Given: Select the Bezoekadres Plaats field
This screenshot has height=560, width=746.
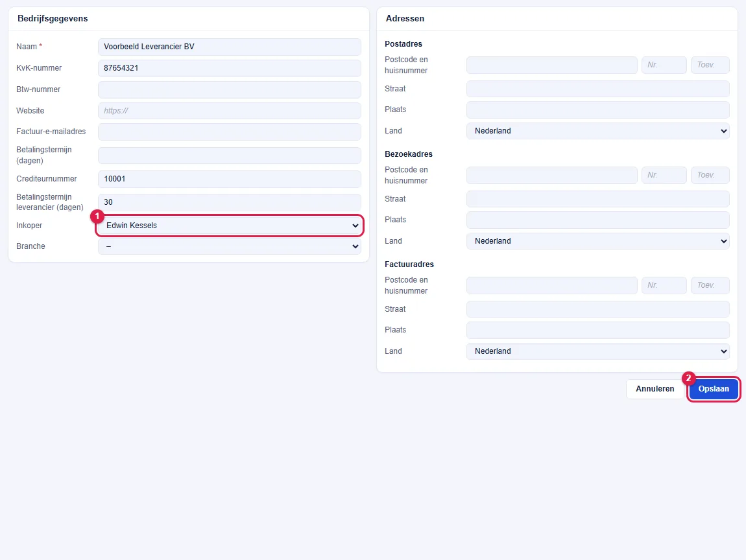Looking at the screenshot, I should point(597,220).
